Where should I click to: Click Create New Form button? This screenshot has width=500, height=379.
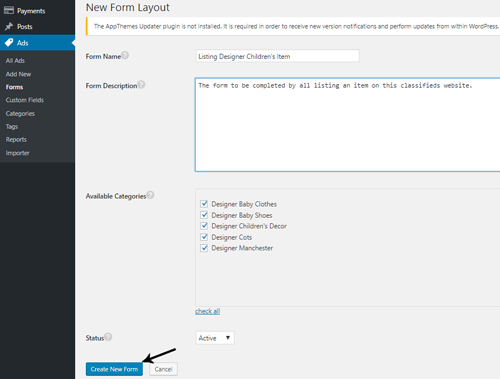[x=114, y=369]
